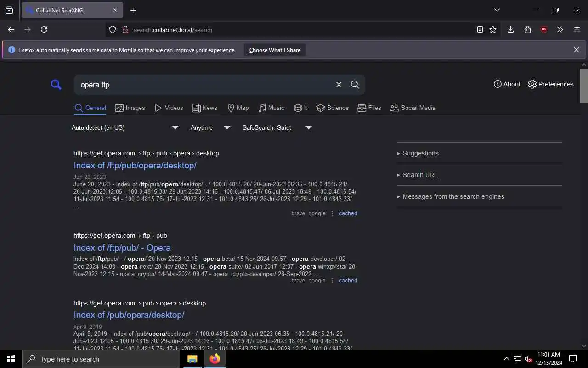Screen dimensions: 588x368
Task: Click the uBlock Origin extension icon
Action: point(544,29)
